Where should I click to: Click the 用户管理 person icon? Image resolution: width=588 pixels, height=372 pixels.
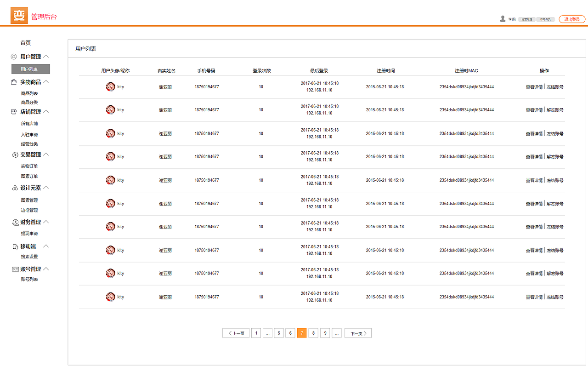(x=14, y=57)
